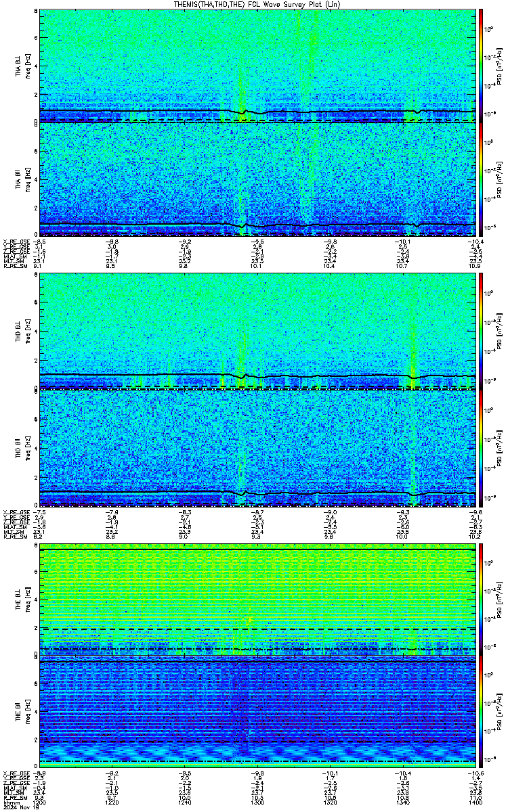Screen dimensions: 508x812
Task: Click the 1240 time tick label
Action: coord(184,803)
